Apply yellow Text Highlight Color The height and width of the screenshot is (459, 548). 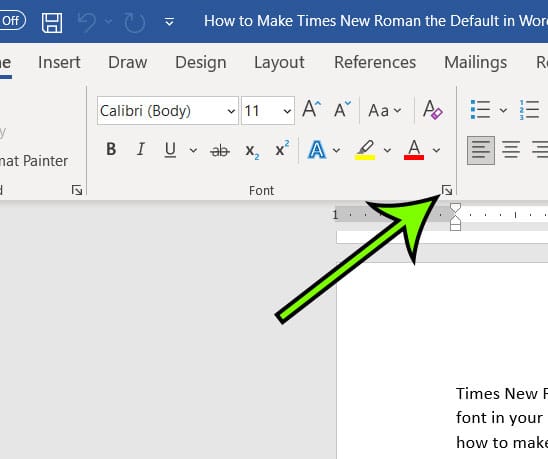tap(365, 150)
